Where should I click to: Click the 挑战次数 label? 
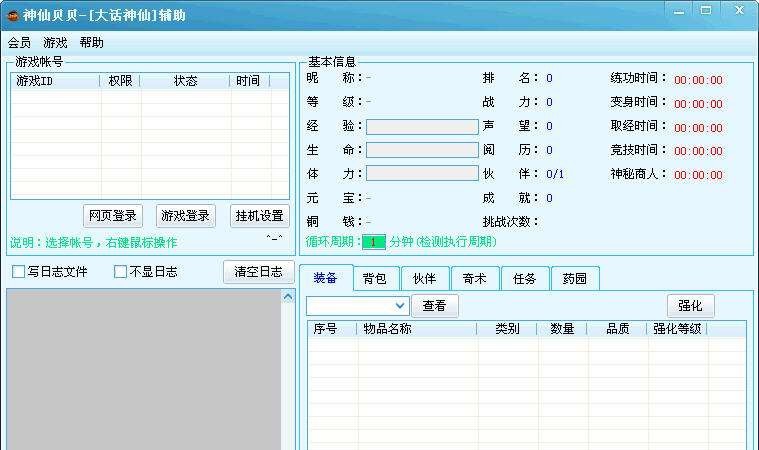[511, 222]
